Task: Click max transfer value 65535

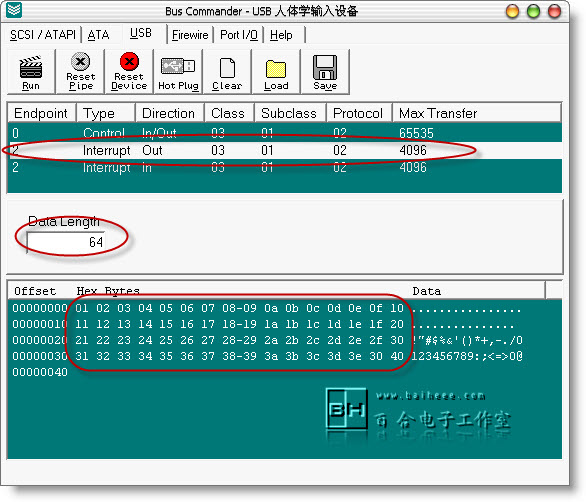Action: pos(416,133)
